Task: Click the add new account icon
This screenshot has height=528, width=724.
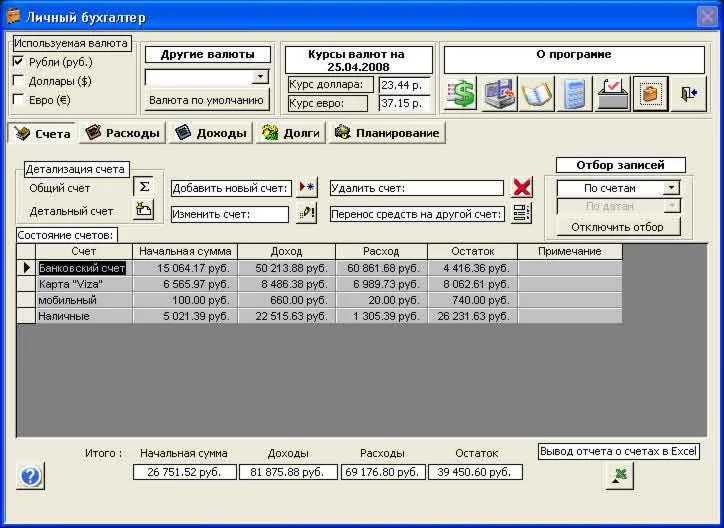Action: coord(306,187)
